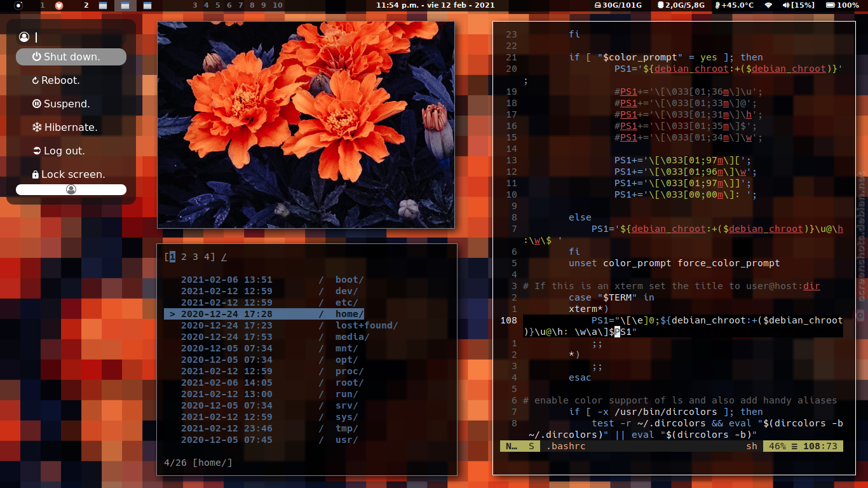Switch to workspace 1

[43, 5]
